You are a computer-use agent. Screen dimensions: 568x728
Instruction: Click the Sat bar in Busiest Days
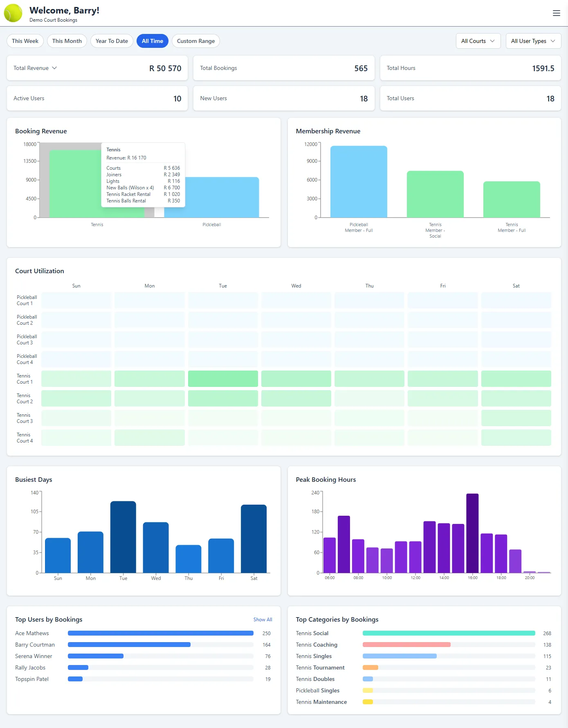coord(254,539)
